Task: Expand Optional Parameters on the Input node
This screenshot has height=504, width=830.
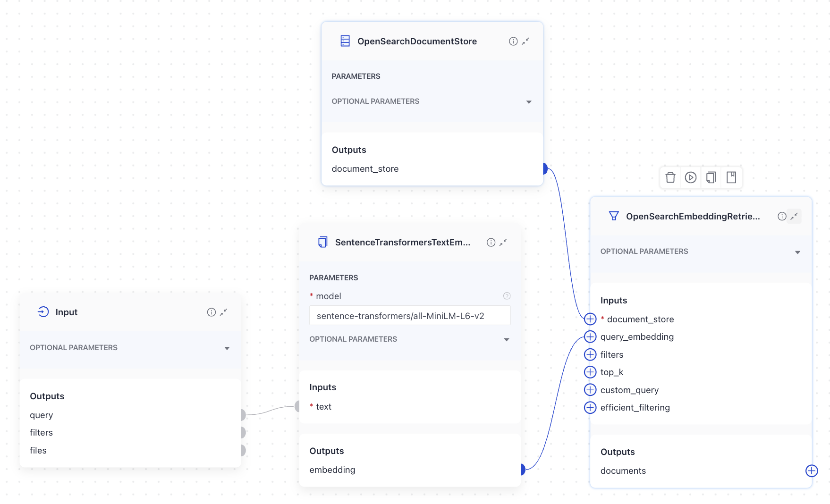Action: (x=226, y=348)
